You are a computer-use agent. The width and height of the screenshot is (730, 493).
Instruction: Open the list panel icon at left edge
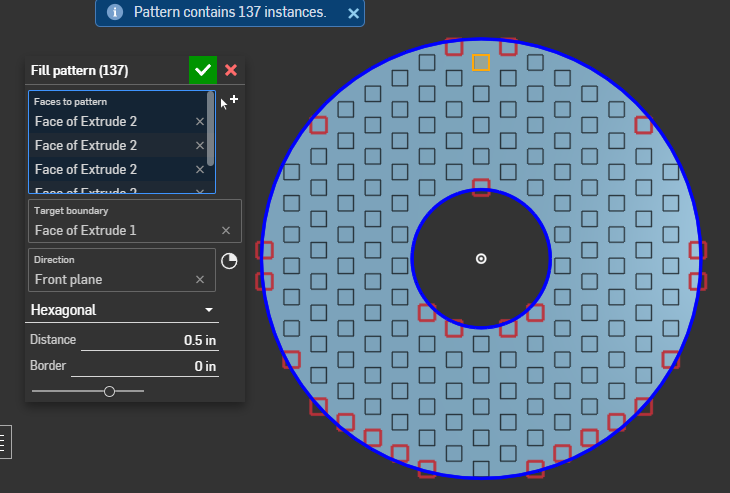4,442
